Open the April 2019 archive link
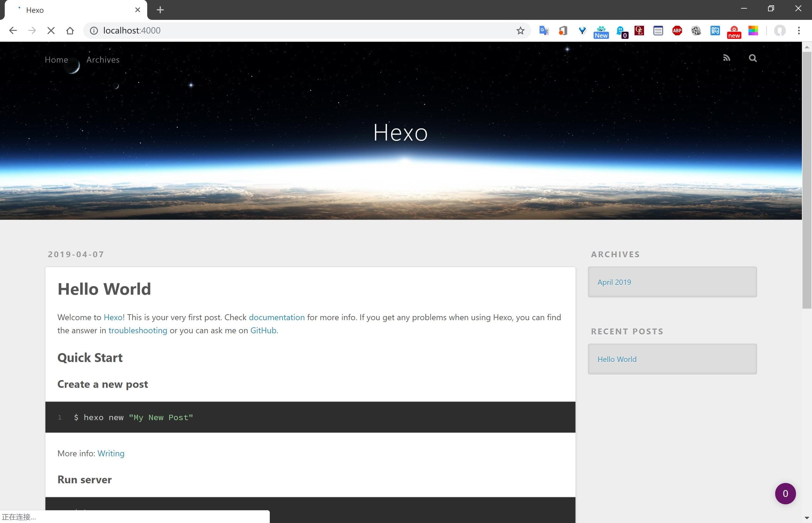 coord(614,282)
